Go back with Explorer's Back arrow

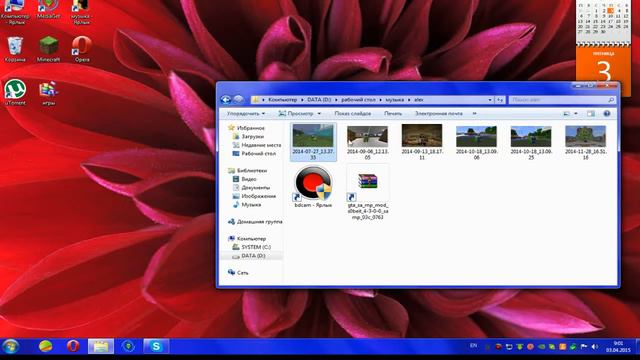pyautogui.click(x=226, y=100)
